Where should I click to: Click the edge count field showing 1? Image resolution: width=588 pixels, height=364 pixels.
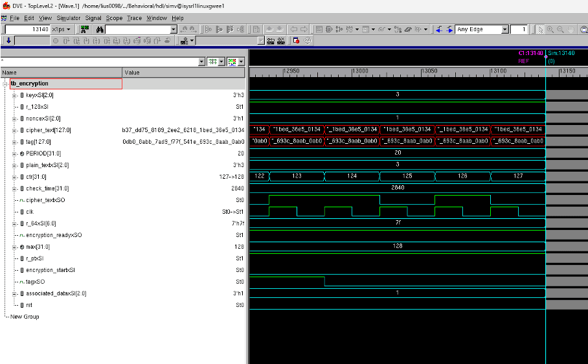point(519,29)
